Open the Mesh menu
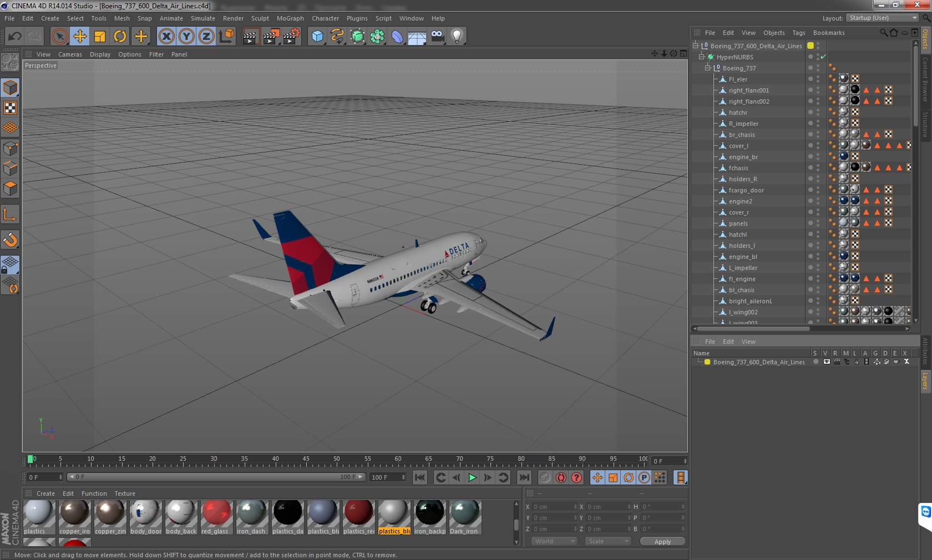This screenshot has width=932, height=560. tap(121, 18)
